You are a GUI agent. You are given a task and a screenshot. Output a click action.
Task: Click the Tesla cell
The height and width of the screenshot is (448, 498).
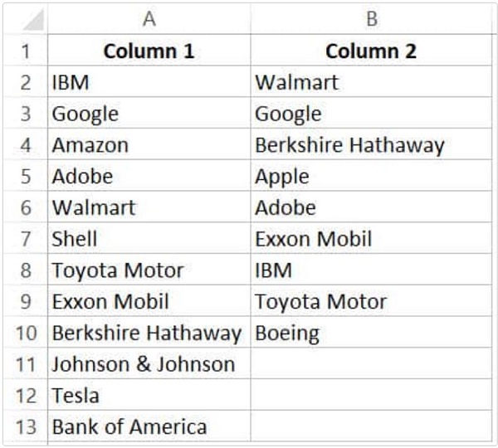pos(149,395)
